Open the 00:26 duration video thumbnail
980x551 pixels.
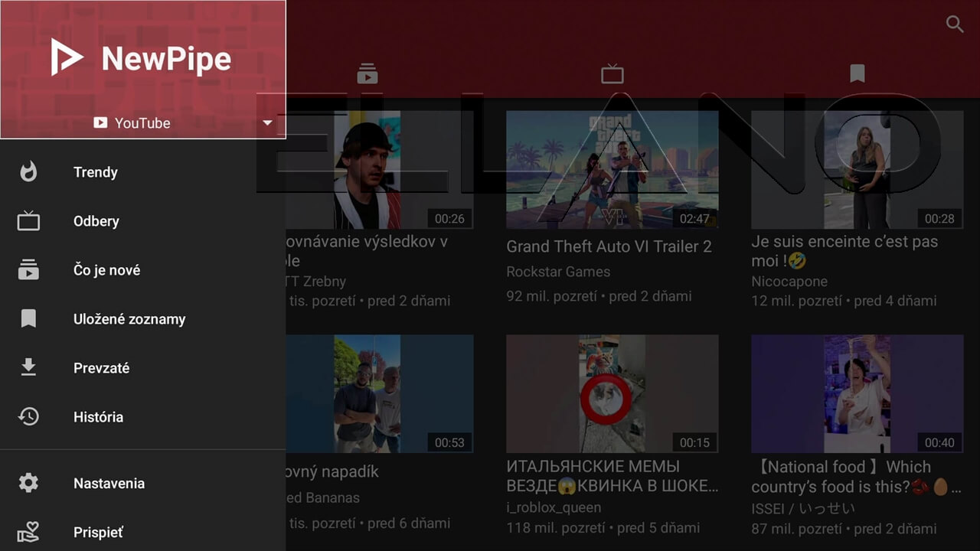pos(380,169)
